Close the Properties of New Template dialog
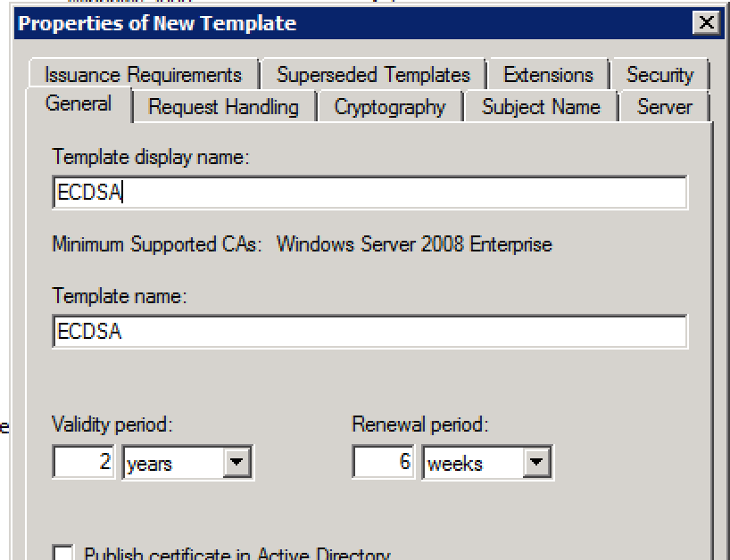The height and width of the screenshot is (560, 730). pos(706,24)
